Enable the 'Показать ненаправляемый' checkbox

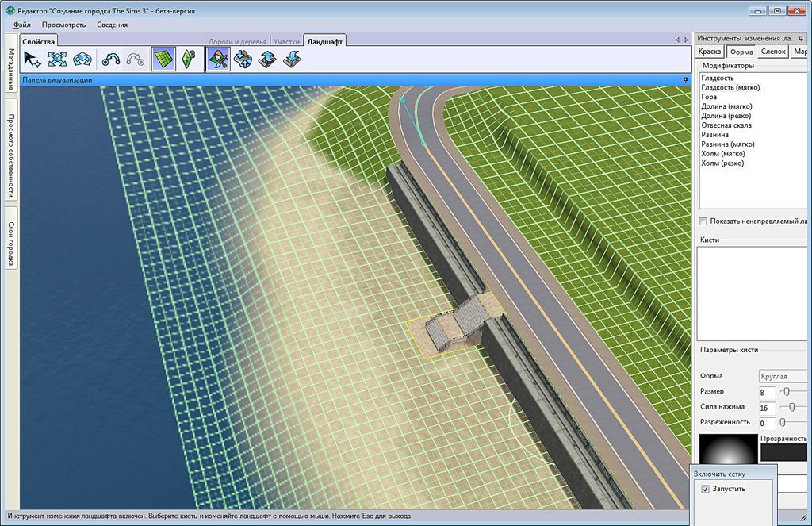[x=703, y=221]
